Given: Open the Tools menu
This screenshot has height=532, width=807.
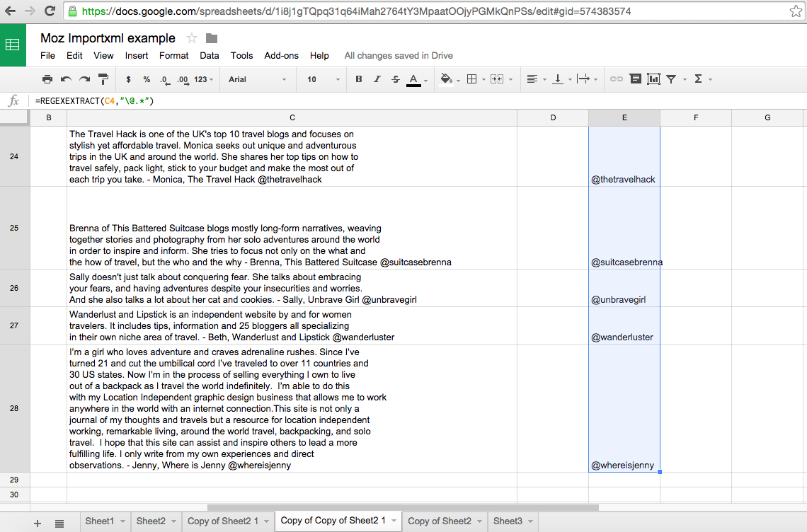Looking at the screenshot, I should point(242,56).
